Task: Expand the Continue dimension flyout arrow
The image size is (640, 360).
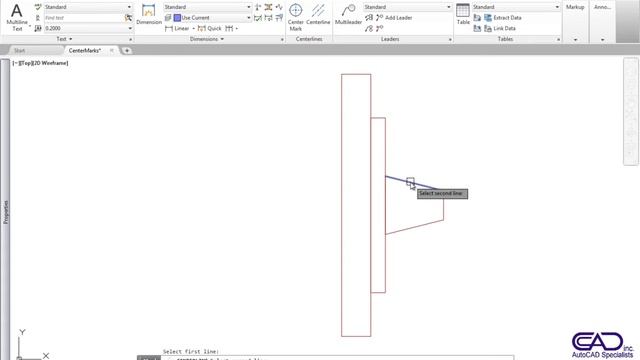Action: pyautogui.click(x=236, y=29)
